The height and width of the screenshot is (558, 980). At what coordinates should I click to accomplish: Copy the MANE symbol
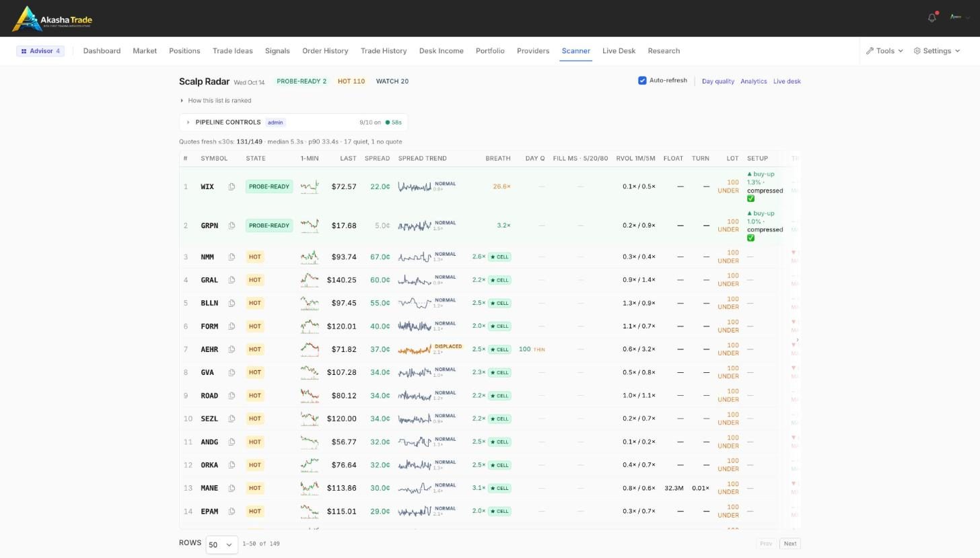point(232,488)
